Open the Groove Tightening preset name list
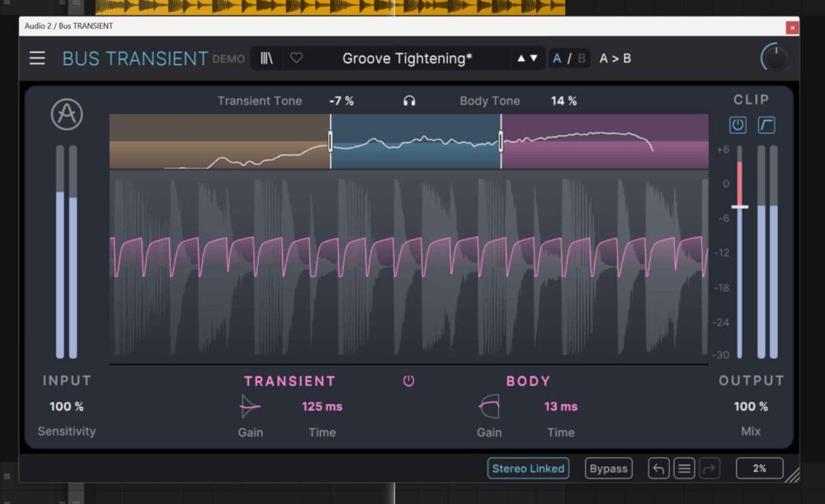825x504 pixels. (407, 59)
